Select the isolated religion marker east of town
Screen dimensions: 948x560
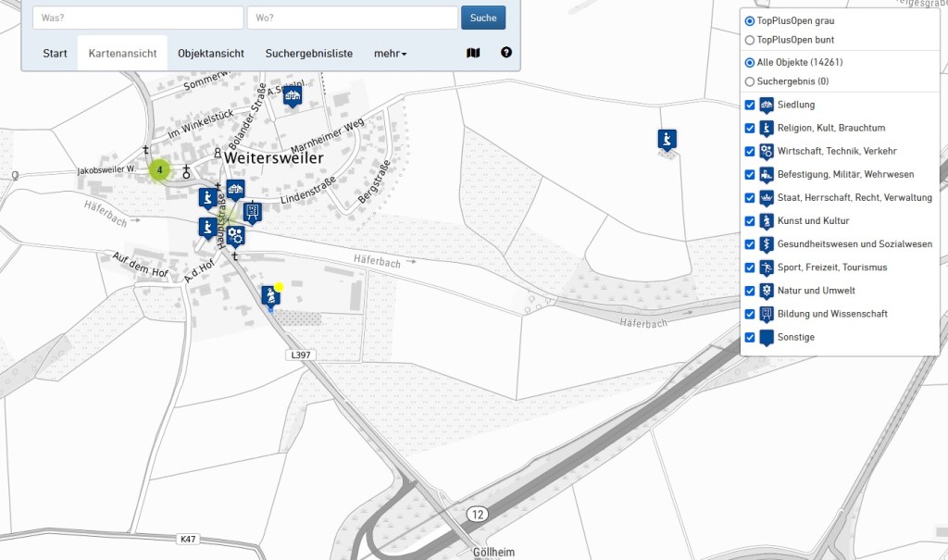tap(666, 139)
